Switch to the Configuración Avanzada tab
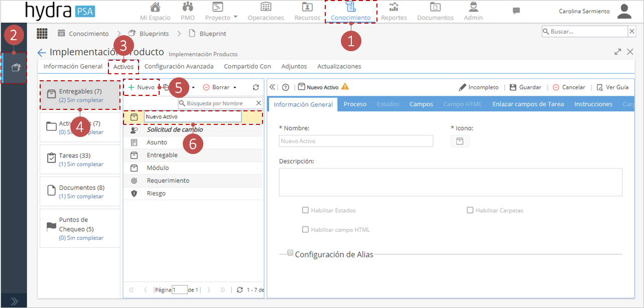Image resolution: width=644 pixels, height=308 pixels. point(179,66)
